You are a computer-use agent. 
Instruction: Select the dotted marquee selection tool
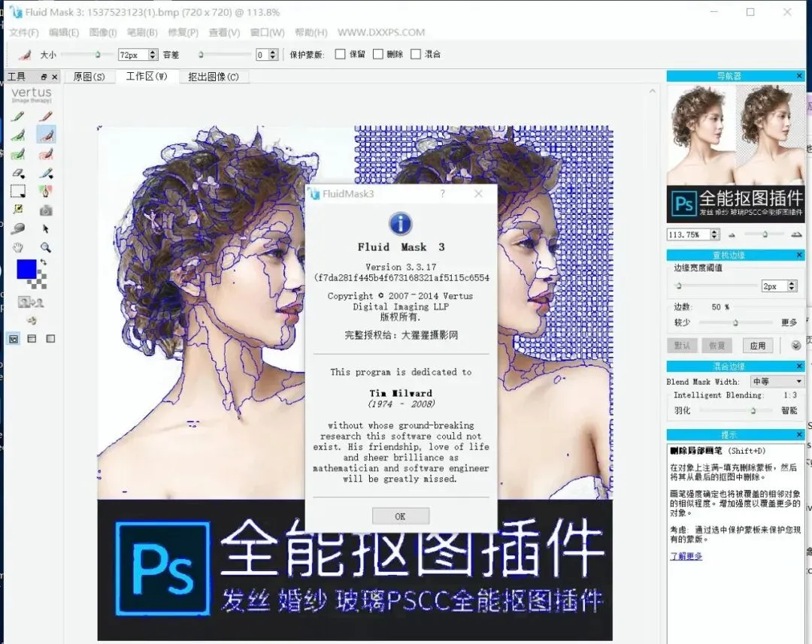[17, 192]
